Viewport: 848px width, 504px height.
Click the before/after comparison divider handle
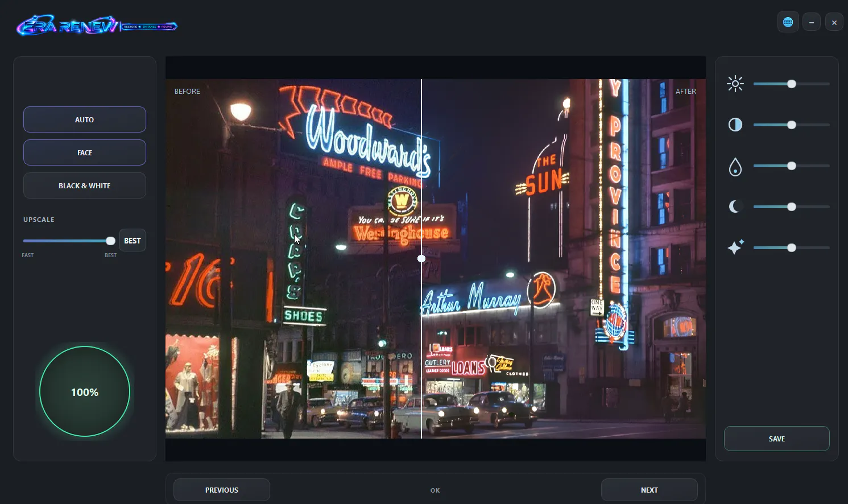tap(421, 258)
